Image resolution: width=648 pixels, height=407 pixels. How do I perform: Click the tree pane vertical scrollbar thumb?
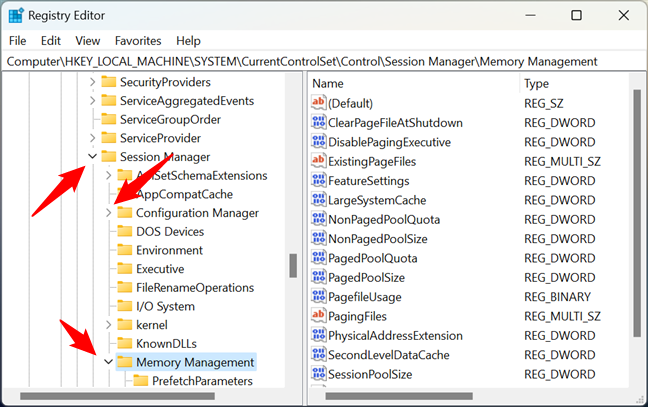tap(293, 266)
